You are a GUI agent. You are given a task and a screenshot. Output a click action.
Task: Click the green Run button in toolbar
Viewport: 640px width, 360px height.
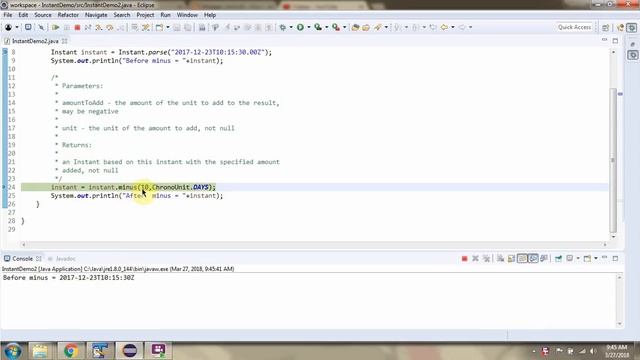pyautogui.click(x=300, y=27)
